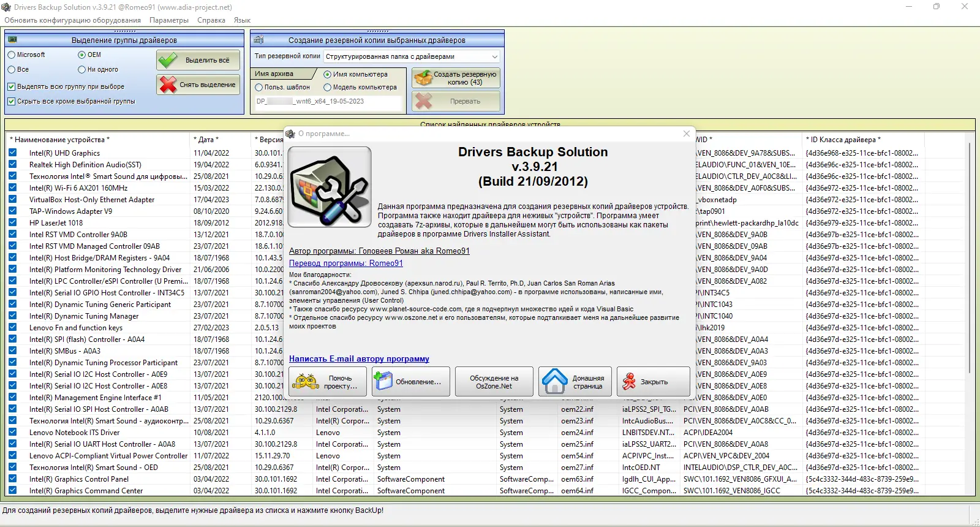Select the Microsoft radio button
This screenshot has height=527, width=980.
(x=11, y=55)
